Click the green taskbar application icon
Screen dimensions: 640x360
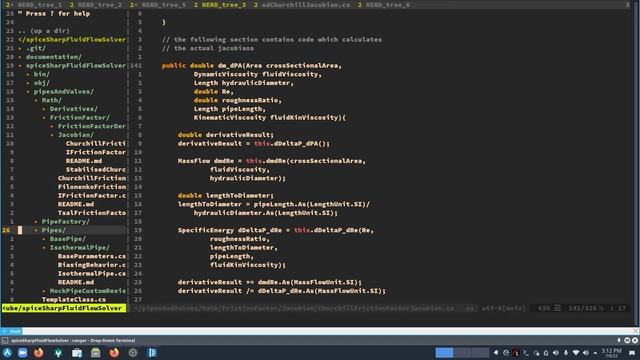pos(58,353)
